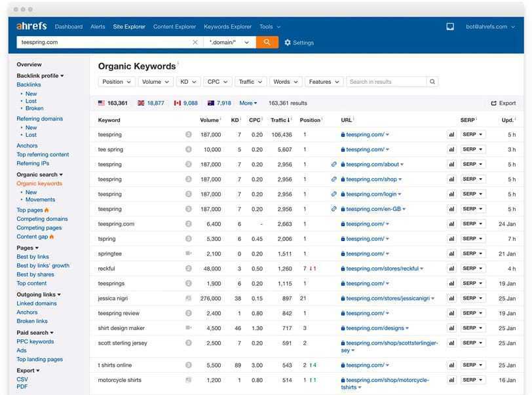Select US flag 163,361 country filter

[x=113, y=103]
